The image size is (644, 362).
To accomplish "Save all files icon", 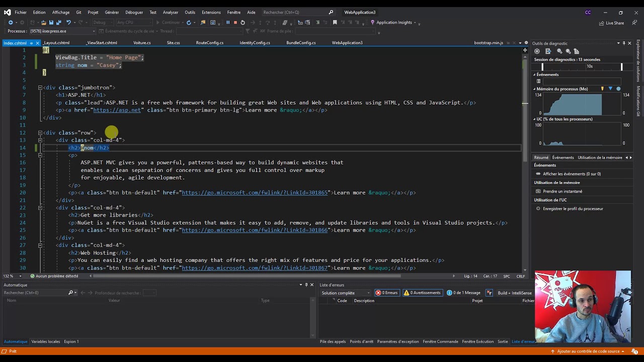I will click(x=59, y=22).
